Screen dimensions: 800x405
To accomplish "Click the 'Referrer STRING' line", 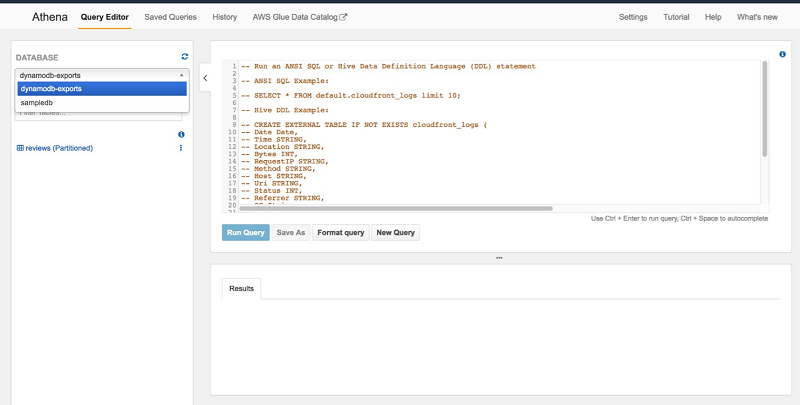I will click(x=283, y=198).
